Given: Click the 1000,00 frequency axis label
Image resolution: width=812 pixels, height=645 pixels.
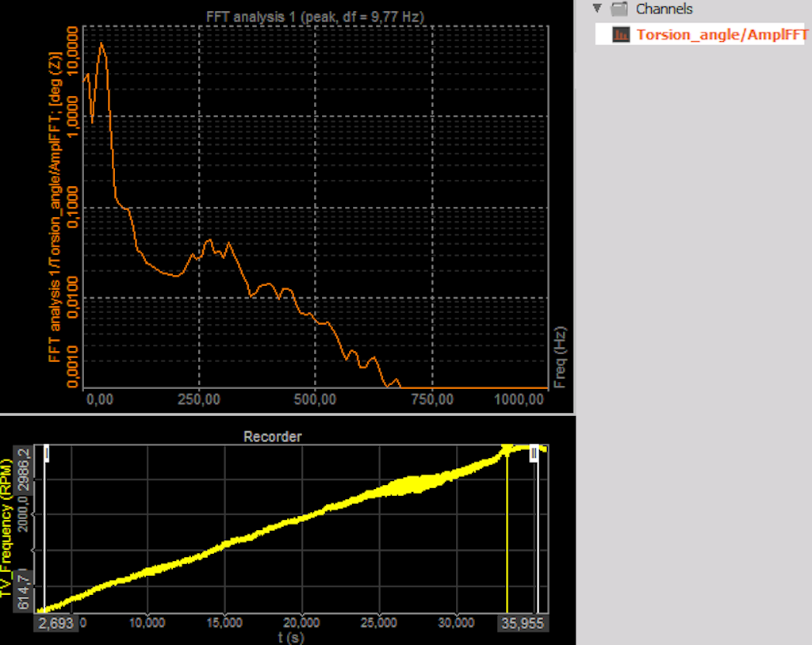Looking at the screenshot, I should (519, 399).
